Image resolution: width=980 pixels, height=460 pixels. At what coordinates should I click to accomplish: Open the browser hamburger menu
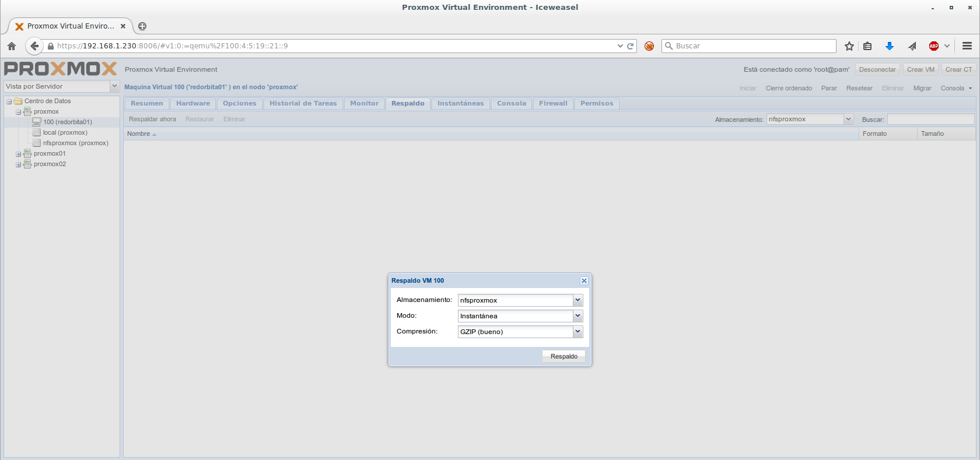click(967, 46)
